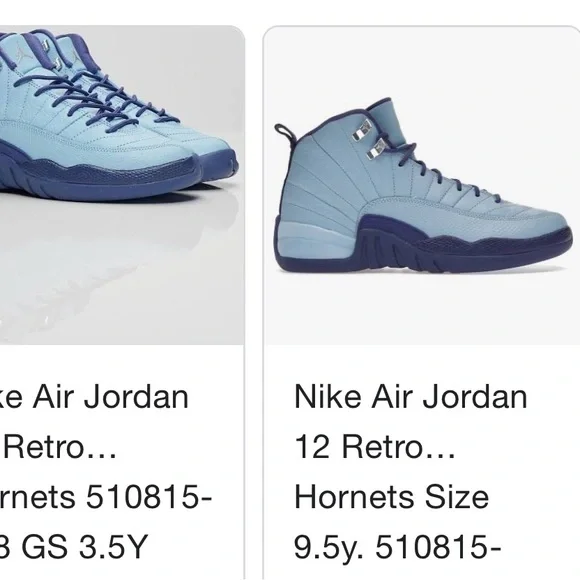Click the silver lace eyelets on right shoe
580x580 pixels.
(x=370, y=139)
